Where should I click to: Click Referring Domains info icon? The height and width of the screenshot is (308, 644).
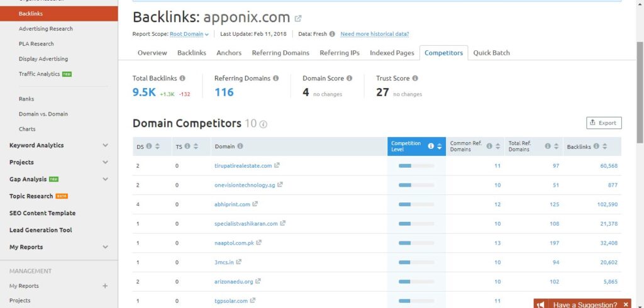pyautogui.click(x=275, y=78)
